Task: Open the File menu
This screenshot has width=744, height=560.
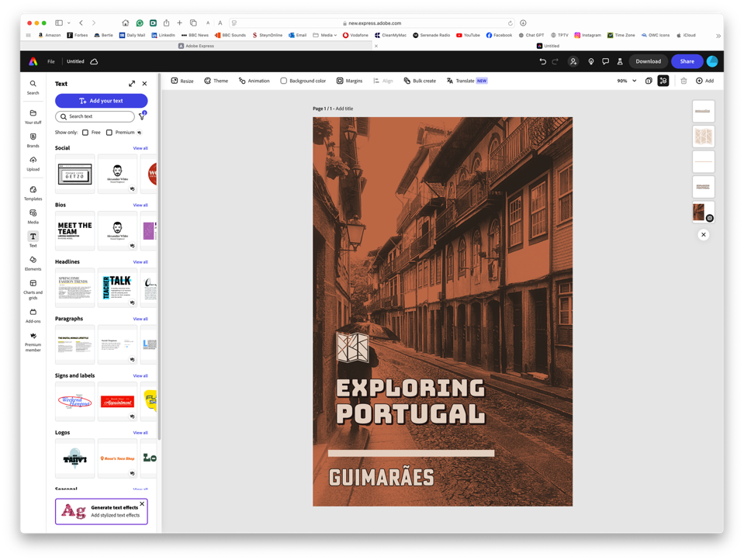Action: [x=50, y=60]
